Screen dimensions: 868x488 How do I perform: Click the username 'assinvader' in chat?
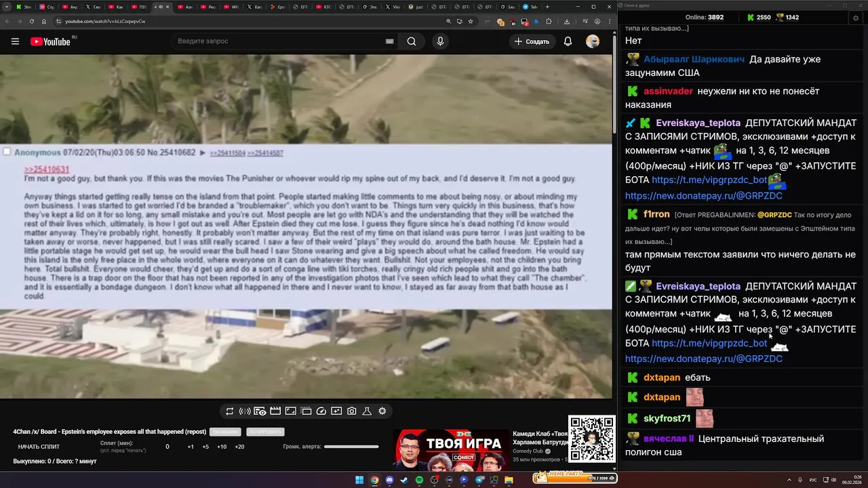pos(668,91)
